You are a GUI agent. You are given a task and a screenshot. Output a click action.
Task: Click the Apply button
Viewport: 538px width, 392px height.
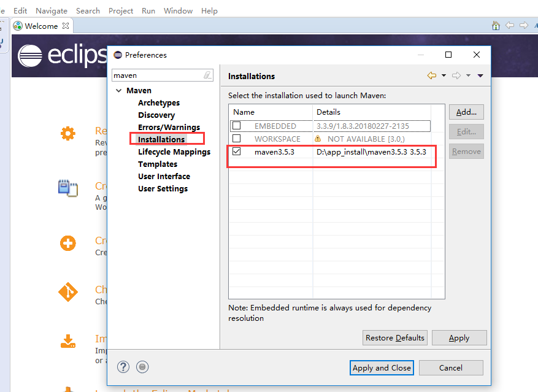(x=459, y=338)
